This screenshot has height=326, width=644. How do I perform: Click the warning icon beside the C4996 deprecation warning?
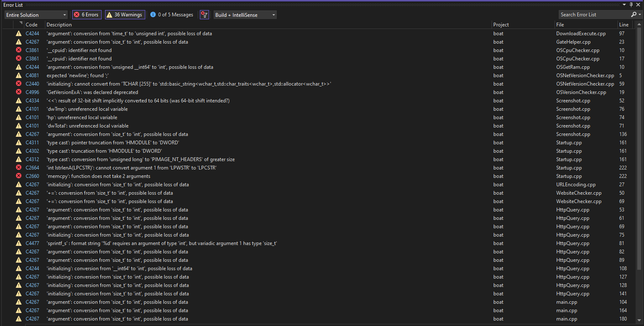click(18, 92)
